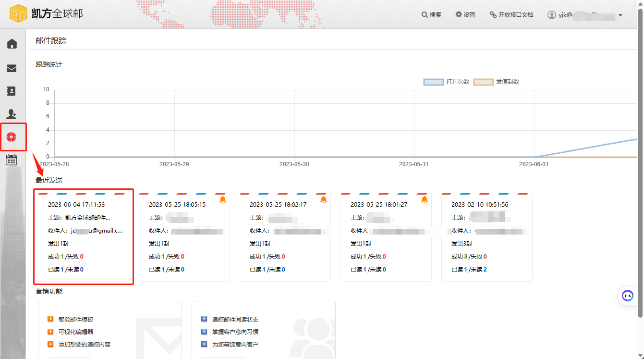Click the 2023-06-01 axis label
The image size is (644, 359).
tap(534, 164)
